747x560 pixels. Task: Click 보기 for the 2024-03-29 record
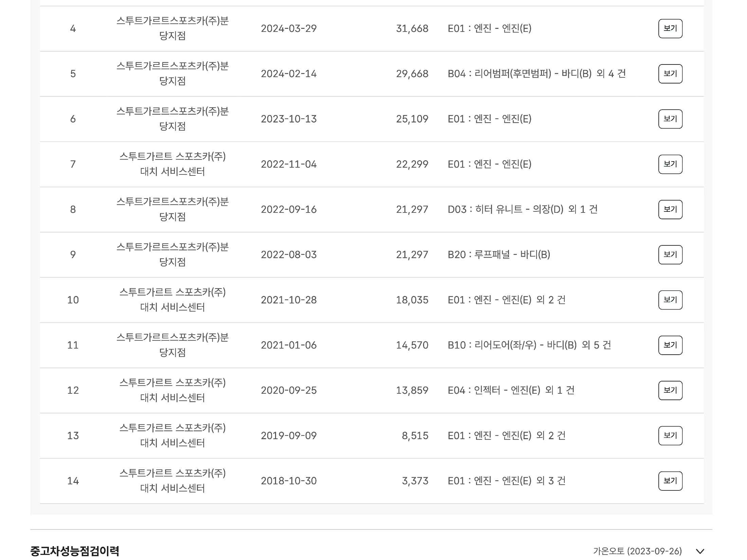tap(670, 29)
